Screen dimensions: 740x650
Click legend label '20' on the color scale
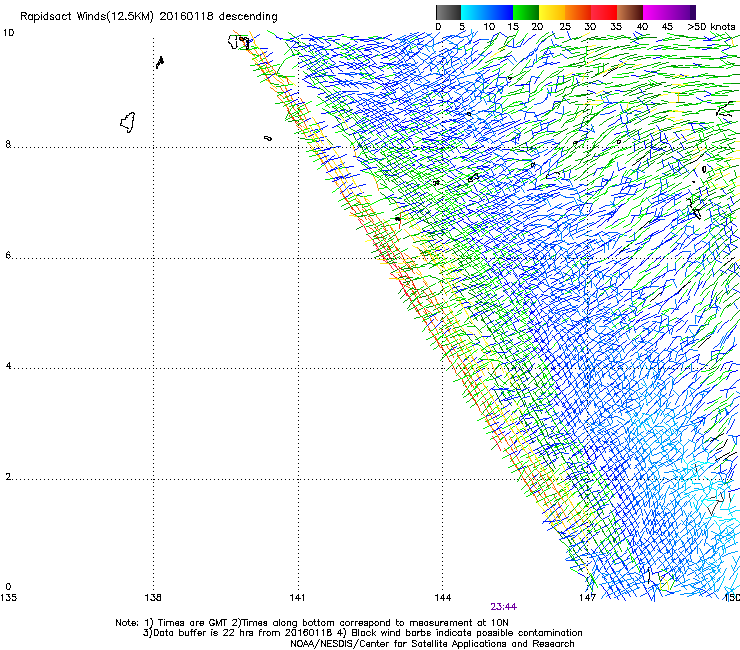537,27
